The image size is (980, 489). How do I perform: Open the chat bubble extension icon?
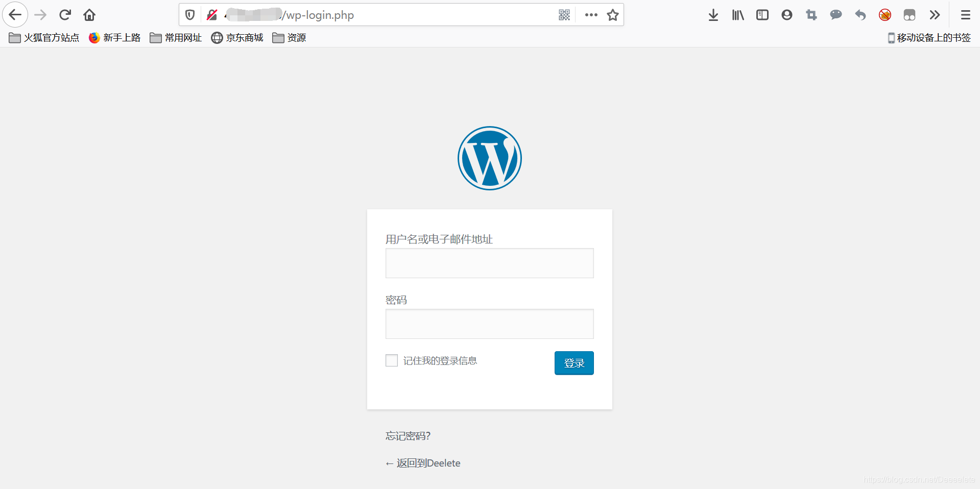click(x=836, y=15)
